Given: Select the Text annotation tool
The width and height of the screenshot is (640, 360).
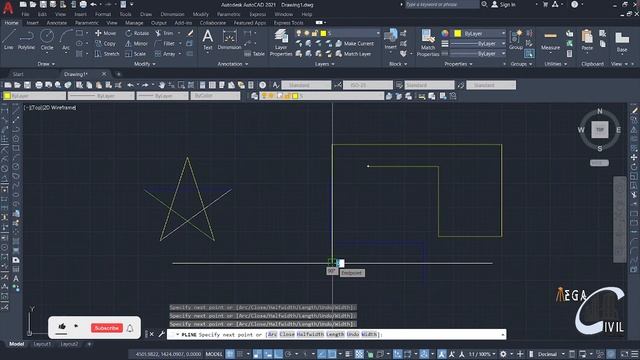Looking at the screenshot, I should click(x=208, y=40).
